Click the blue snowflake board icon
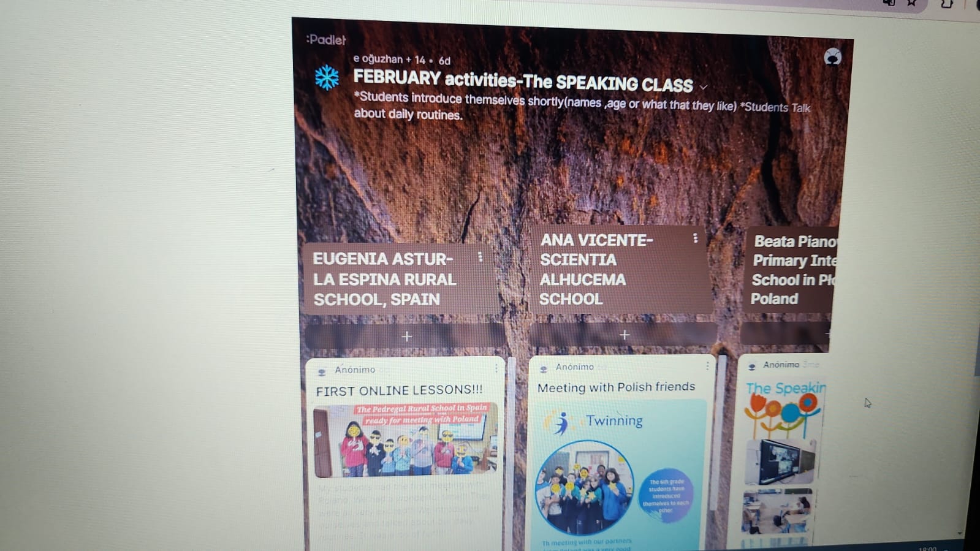 point(327,78)
